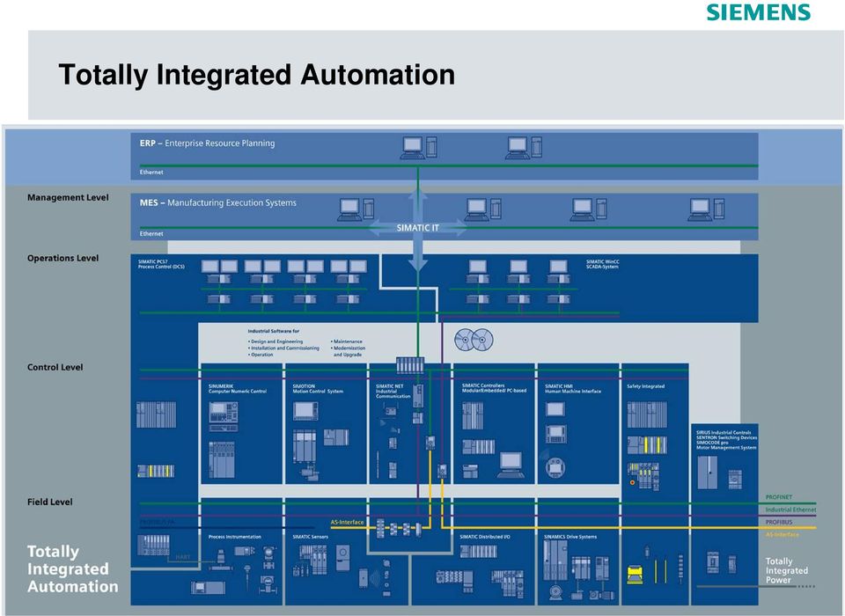The image size is (845, 616).
Task: Click the Industrial Software for heading
Action: [x=273, y=331]
